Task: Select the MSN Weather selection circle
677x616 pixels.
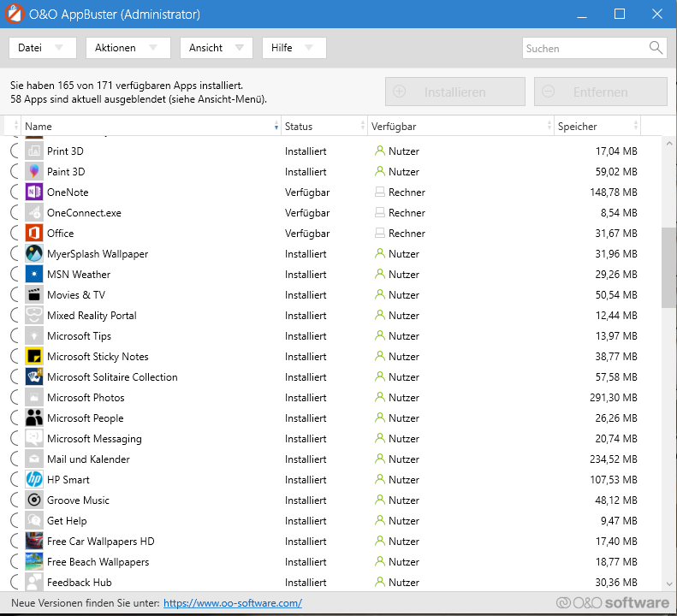Action: (15, 274)
